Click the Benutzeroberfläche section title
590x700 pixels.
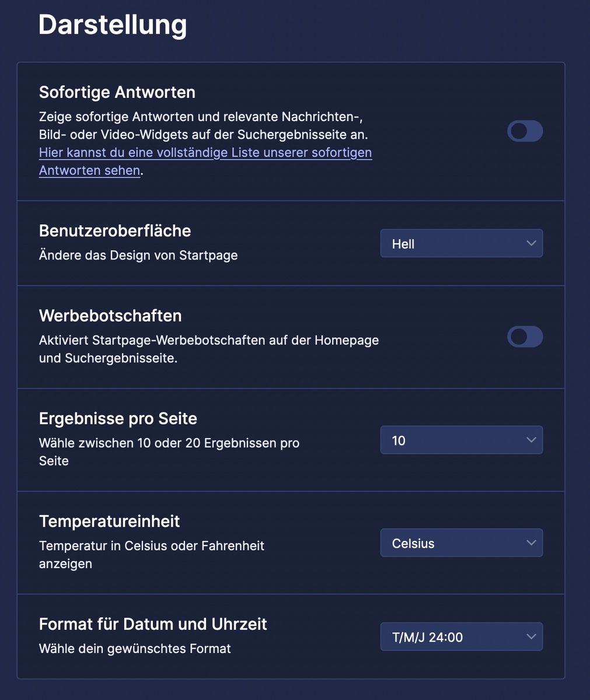pos(115,231)
